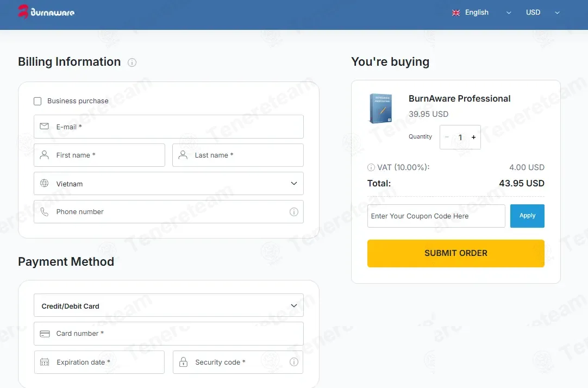Image resolution: width=588 pixels, height=388 pixels.
Task: Open the English language dropdown
Action: click(481, 12)
